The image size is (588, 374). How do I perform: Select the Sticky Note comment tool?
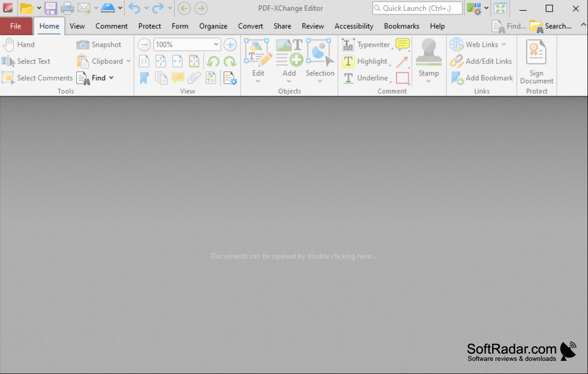click(403, 45)
